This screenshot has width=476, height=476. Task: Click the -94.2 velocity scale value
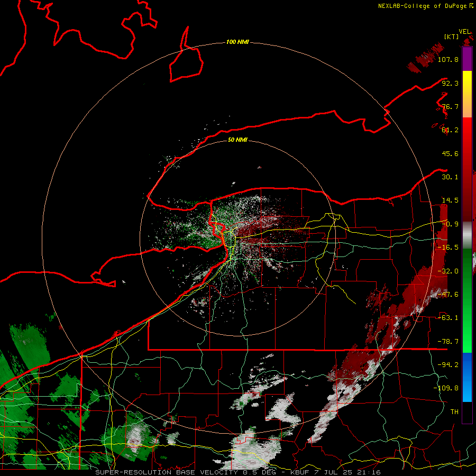[x=448, y=364]
